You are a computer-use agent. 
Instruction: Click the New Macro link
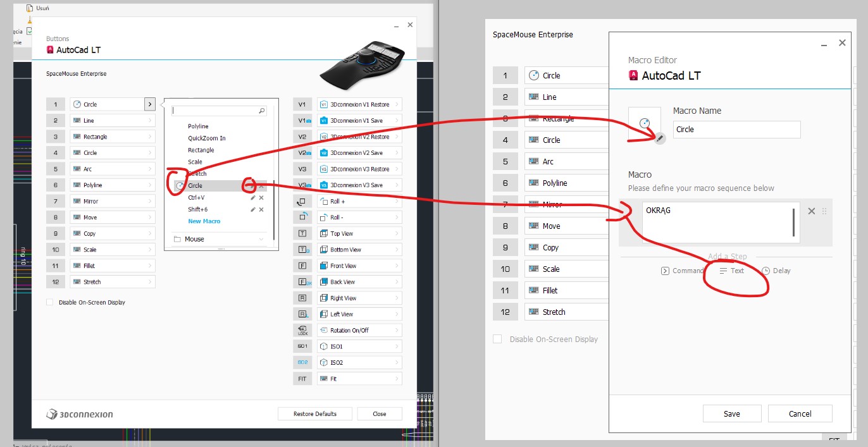[204, 221]
